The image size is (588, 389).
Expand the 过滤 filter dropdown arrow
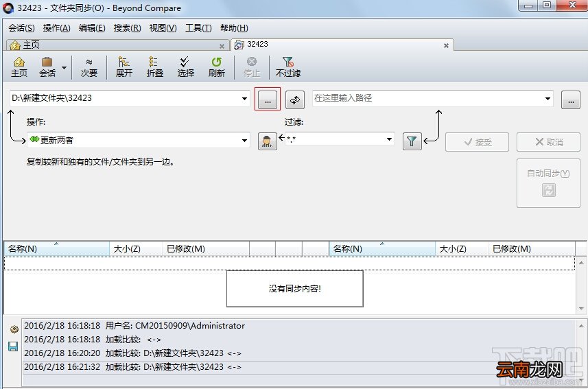(389, 139)
